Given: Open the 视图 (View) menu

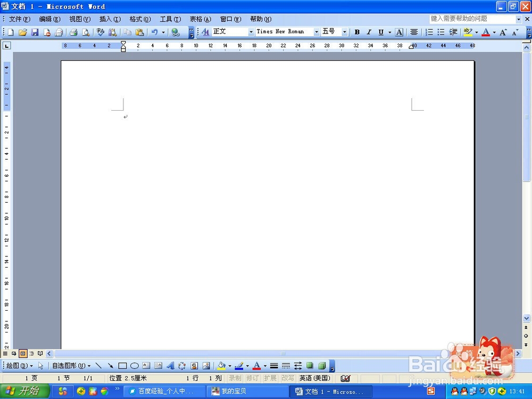Looking at the screenshot, I should click(x=80, y=19).
